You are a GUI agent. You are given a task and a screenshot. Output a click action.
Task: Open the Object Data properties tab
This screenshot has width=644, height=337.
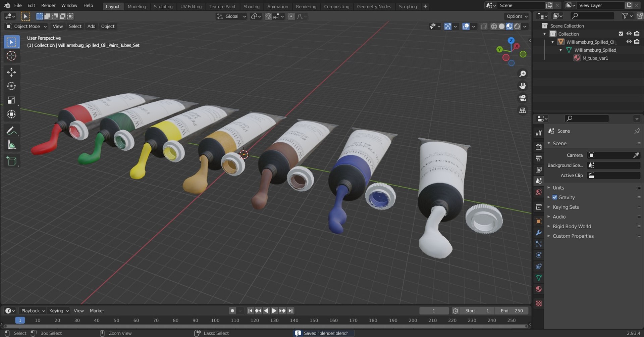pyautogui.click(x=539, y=278)
